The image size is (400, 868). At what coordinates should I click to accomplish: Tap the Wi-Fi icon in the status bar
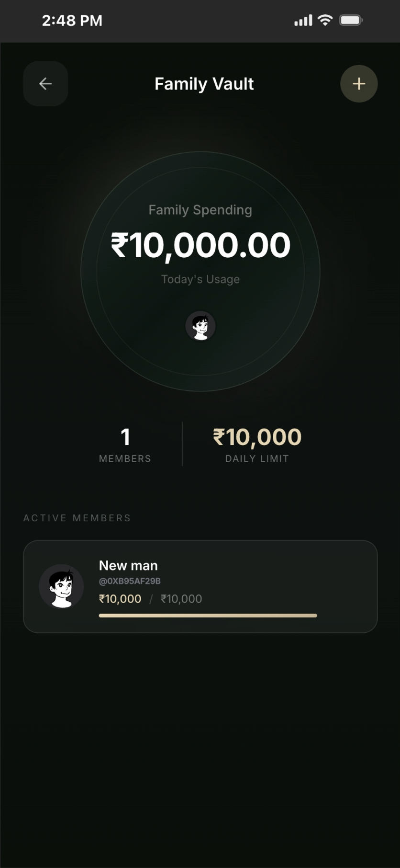pyautogui.click(x=325, y=20)
